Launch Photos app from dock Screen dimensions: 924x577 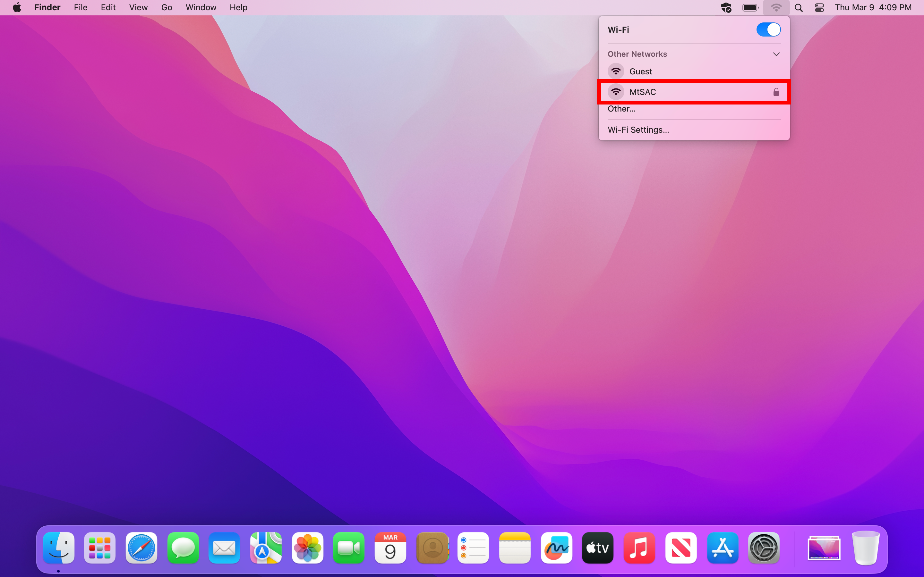[x=307, y=548]
